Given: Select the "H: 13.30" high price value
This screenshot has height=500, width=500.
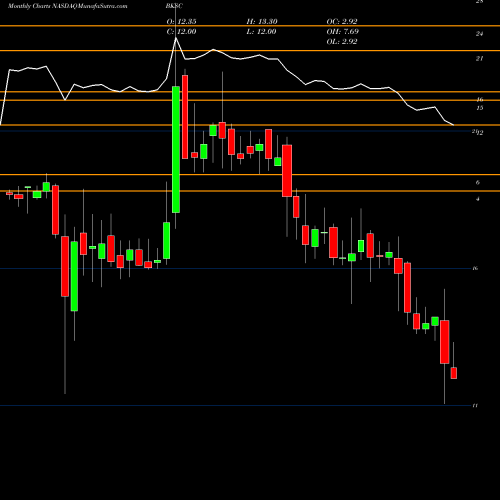Looking at the screenshot, I should tap(262, 21).
